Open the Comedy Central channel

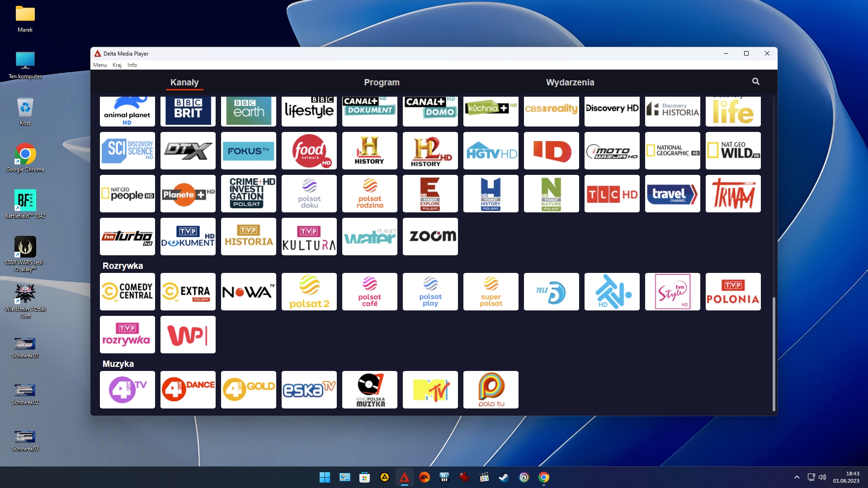[x=127, y=291]
